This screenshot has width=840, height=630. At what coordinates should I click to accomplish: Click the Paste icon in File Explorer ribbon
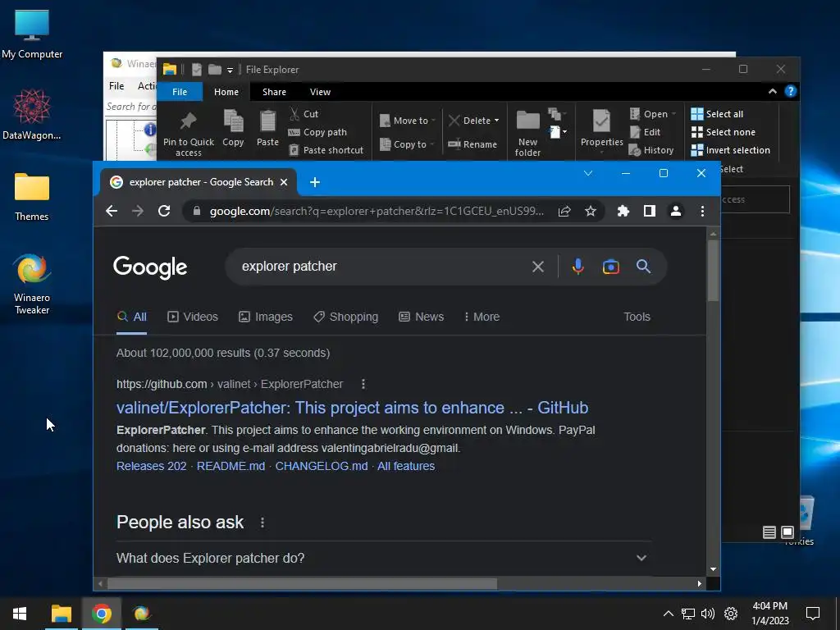[x=267, y=128]
